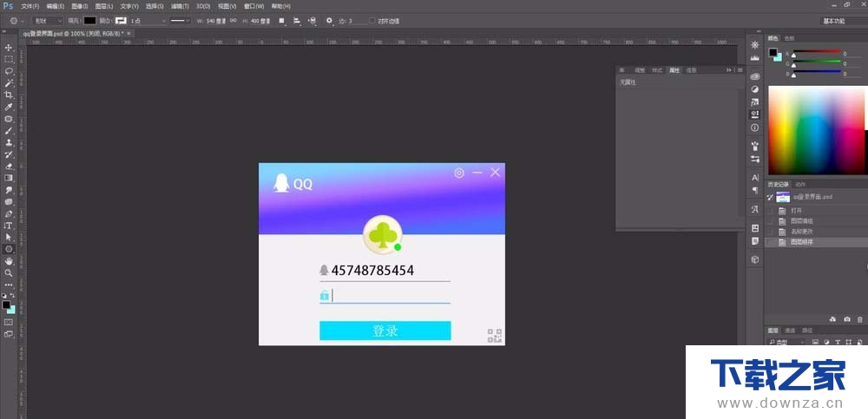868x419 pixels.
Task: Select the Gradient tool
Action: (9, 178)
